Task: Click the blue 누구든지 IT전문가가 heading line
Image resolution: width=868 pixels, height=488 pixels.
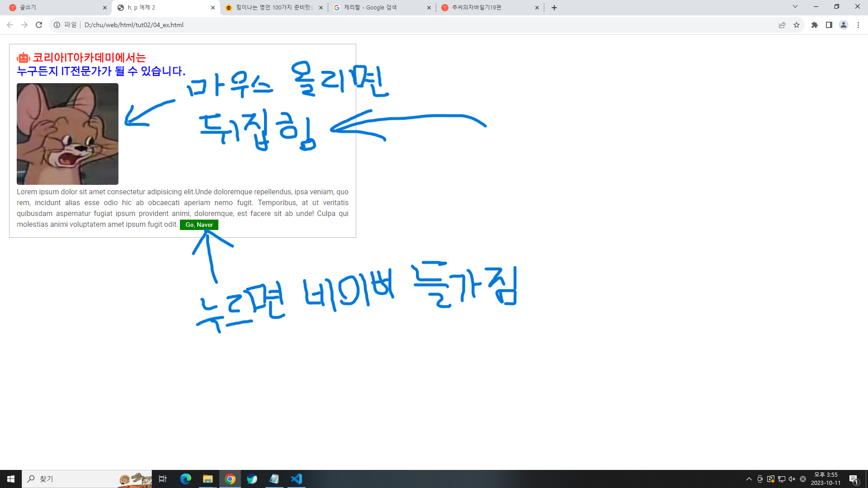Action: 101,71
